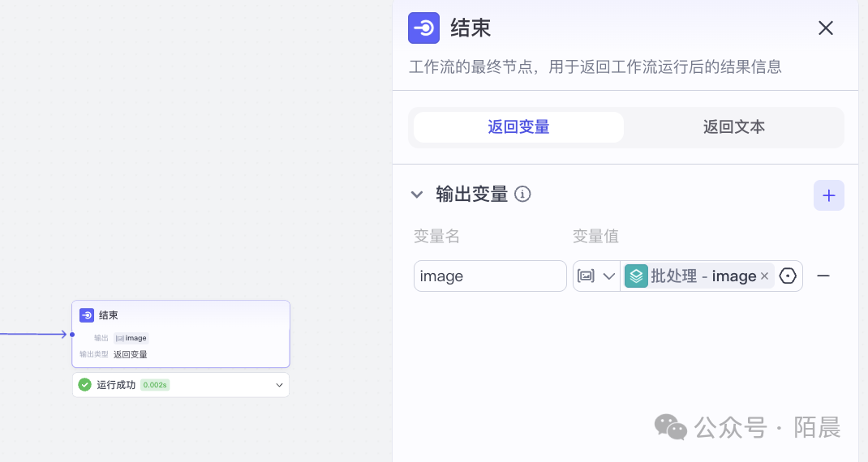
Task: Select the 结束 node title on canvas
Action: 109,315
